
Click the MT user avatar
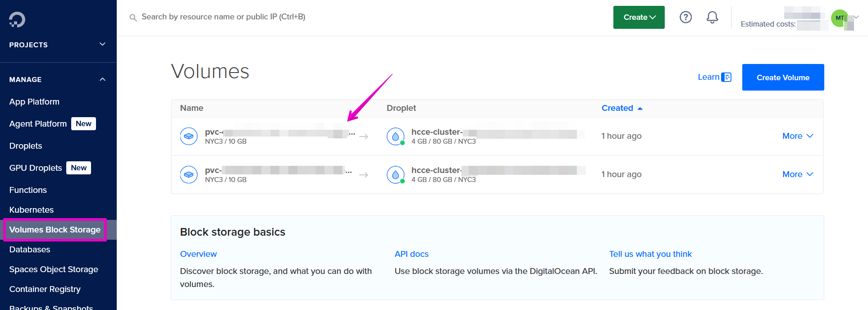click(839, 18)
